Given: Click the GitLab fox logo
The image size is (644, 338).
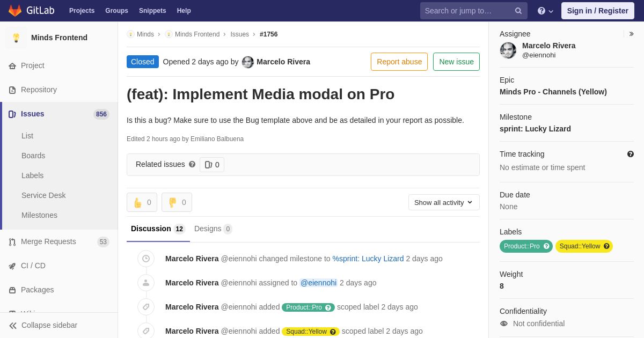Looking at the screenshot, I should pos(15,11).
